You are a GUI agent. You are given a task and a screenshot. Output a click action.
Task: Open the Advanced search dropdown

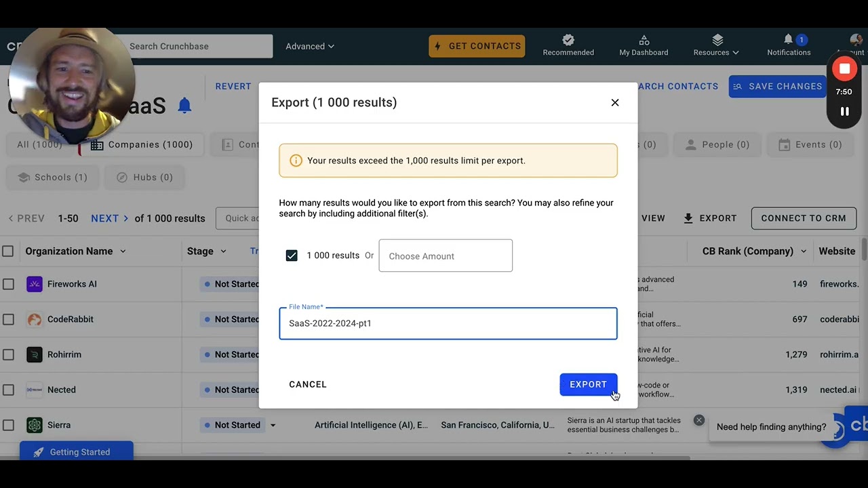(x=310, y=46)
